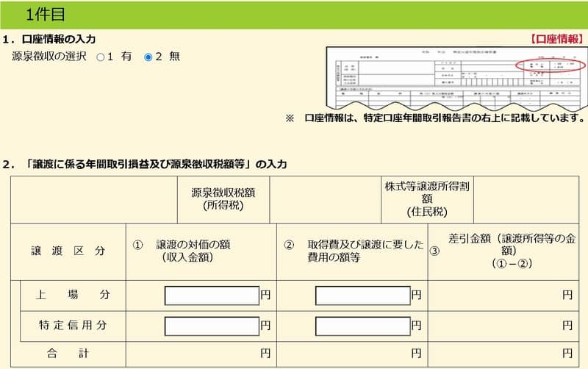Click the 1件目 green header

(294, 15)
